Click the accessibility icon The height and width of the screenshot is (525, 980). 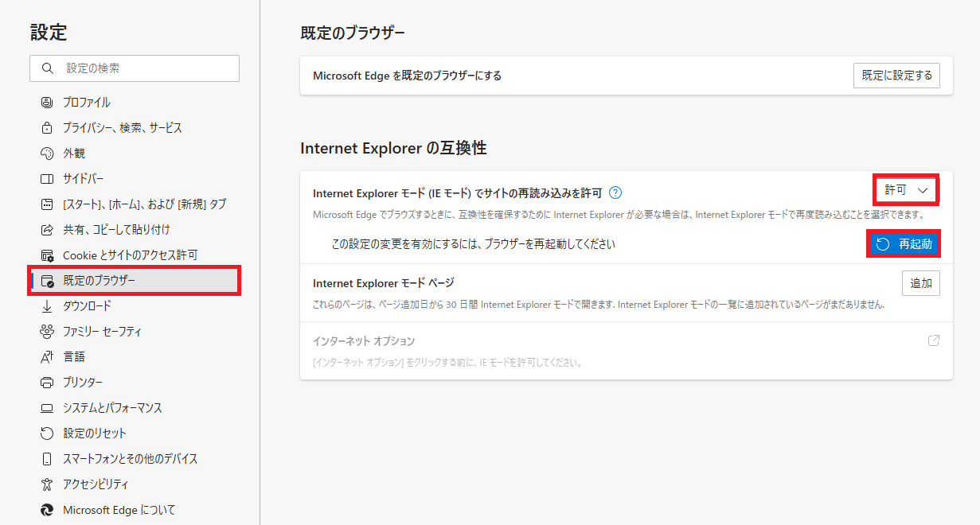47,484
